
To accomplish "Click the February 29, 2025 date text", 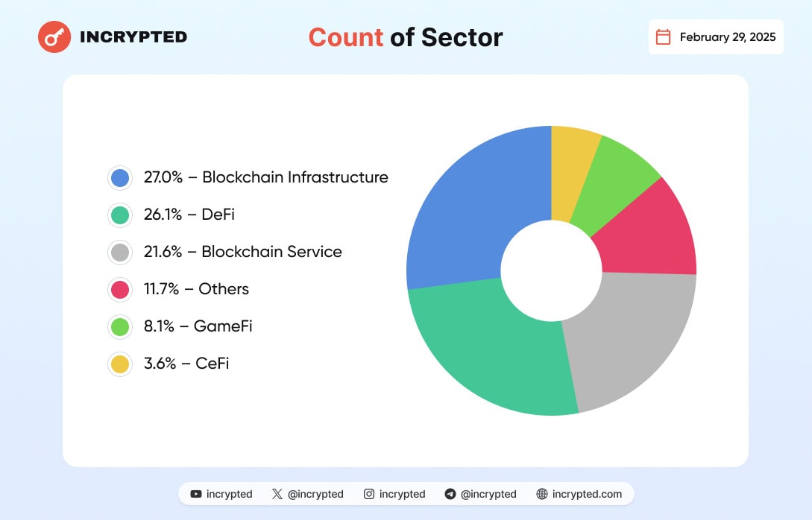I will (x=728, y=37).
